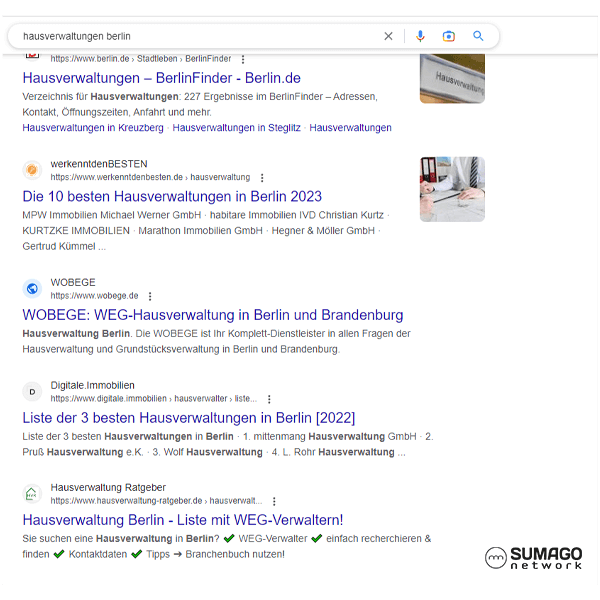Open Liste der 3 besten Hausverwaltungen in Berlin [2022]
Viewport: 600px width, 600px height.
(x=189, y=418)
